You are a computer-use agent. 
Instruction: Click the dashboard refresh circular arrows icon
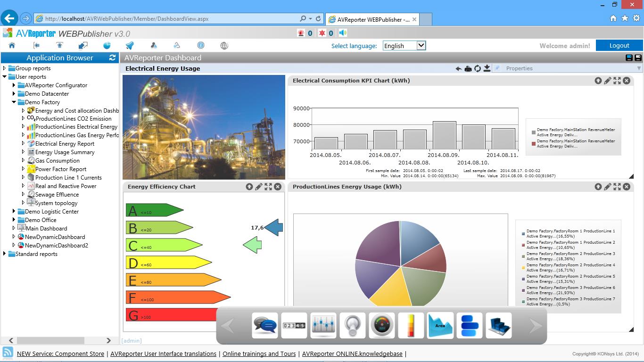477,69
